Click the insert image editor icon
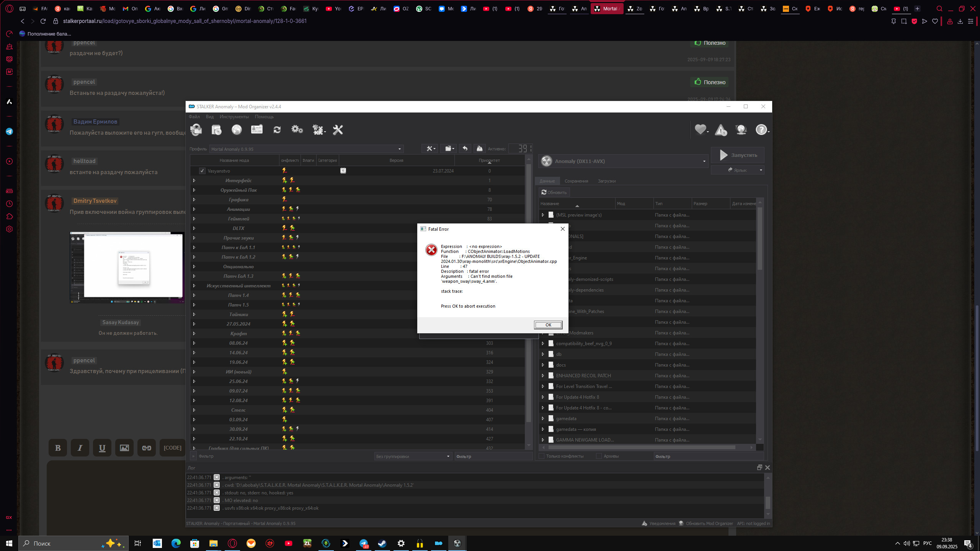 click(124, 448)
